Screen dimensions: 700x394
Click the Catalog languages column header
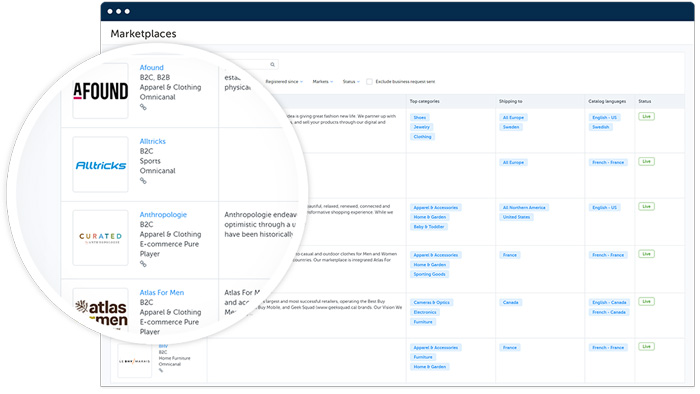click(607, 101)
